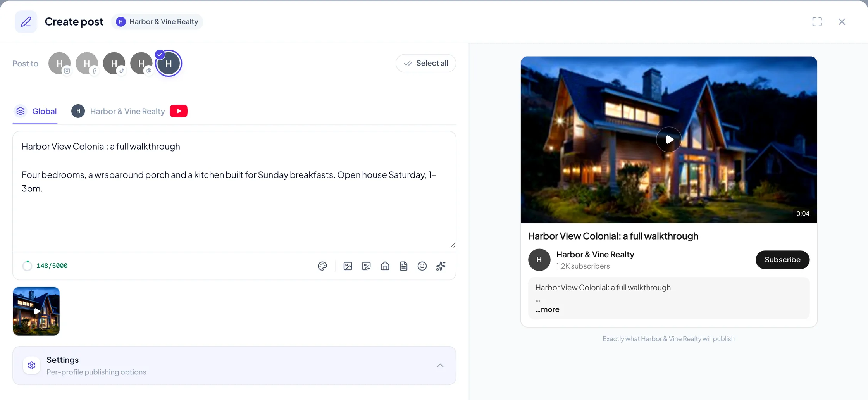Toggle fullscreen for the Create post dialog
The image size is (868, 400).
tap(817, 22)
